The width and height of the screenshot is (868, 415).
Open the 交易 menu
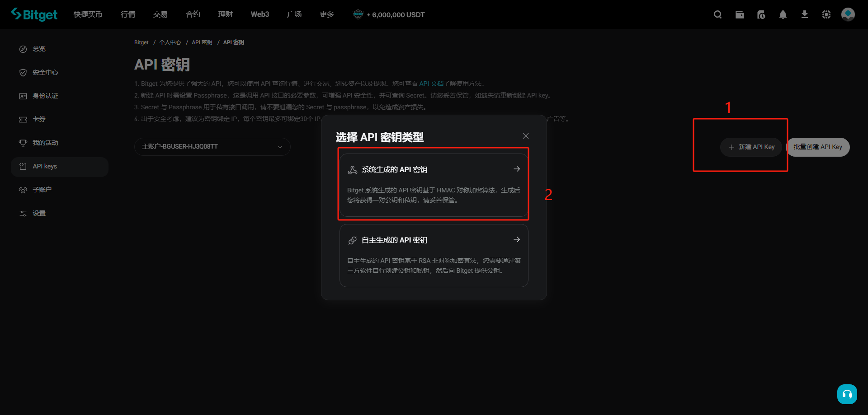point(160,14)
